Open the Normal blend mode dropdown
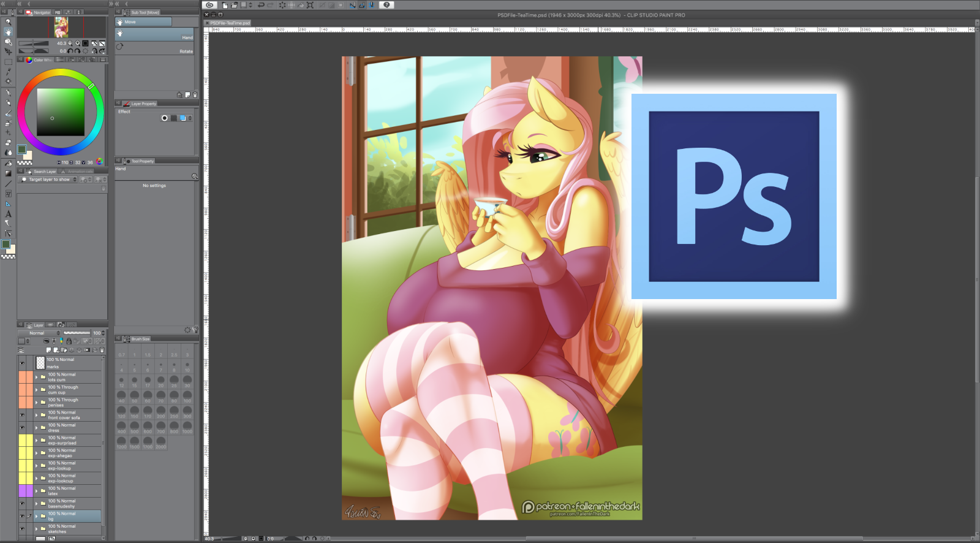Image resolution: width=980 pixels, height=543 pixels. click(x=39, y=333)
